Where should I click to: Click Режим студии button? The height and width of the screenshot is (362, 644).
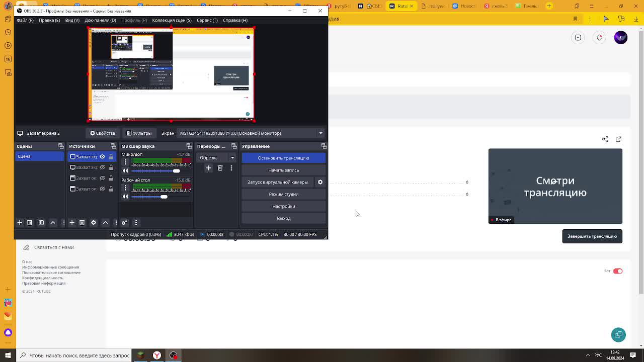coord(284,194)
